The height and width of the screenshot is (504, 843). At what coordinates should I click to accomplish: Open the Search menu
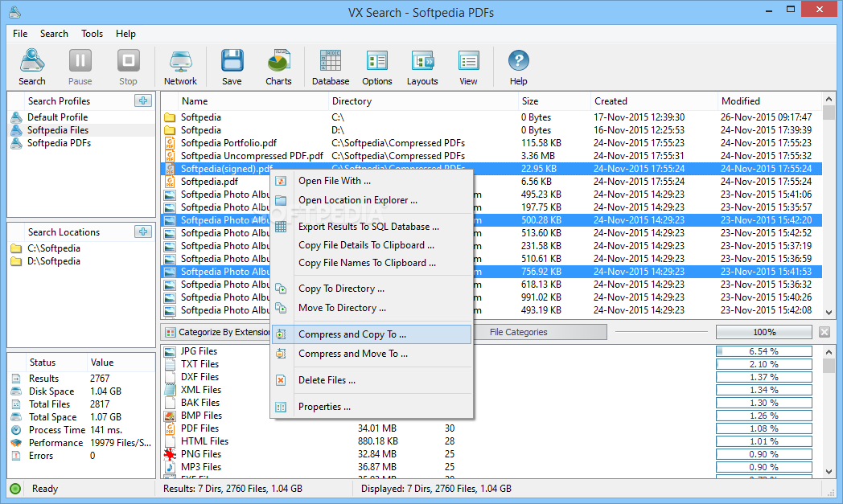(x=54, y=33)
